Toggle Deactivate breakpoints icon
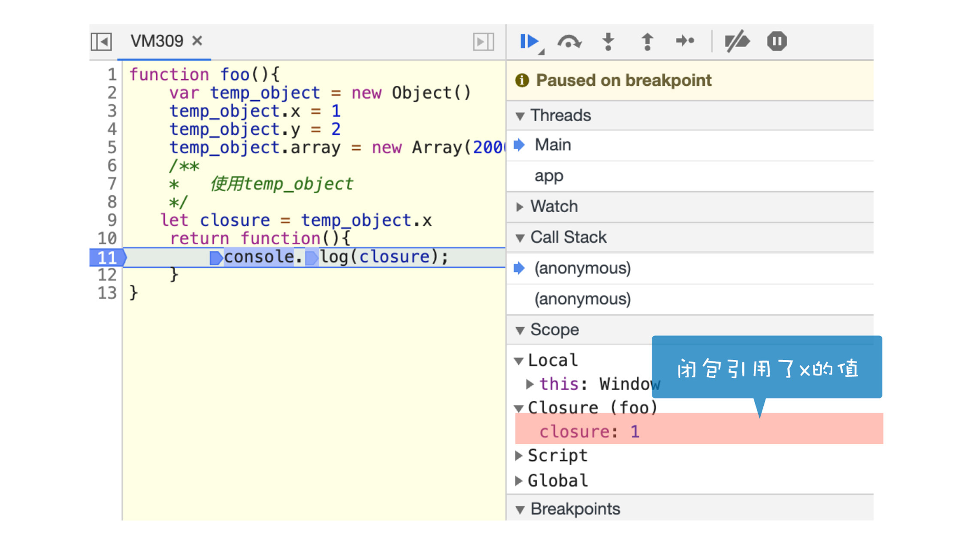Viewport: 980px width, 551px height. (x=737, y=42)
